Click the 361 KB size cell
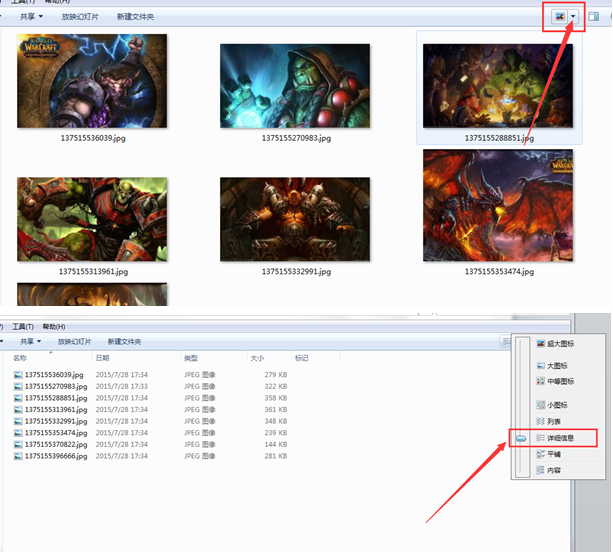Image resolution: width=613 pixels, height=552 pixels. point(276,409)
